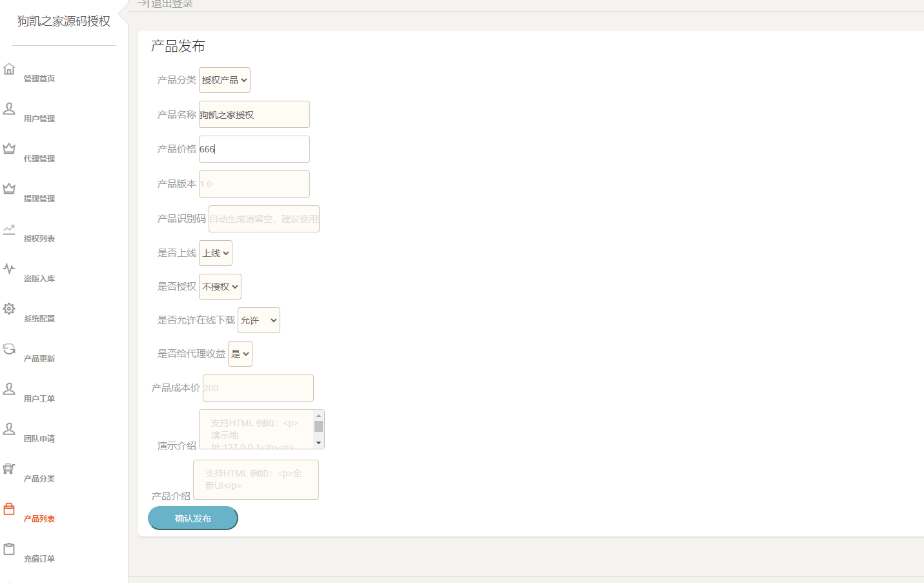Click the home icon beside 管理首页
The image size is (924, 583).
(9, 69)
